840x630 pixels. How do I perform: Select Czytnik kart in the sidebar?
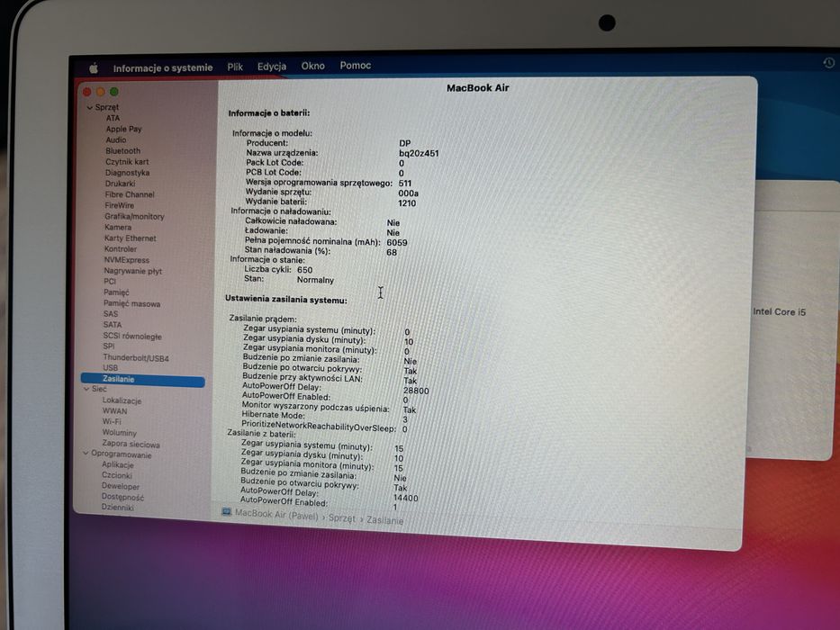(127, 162)
